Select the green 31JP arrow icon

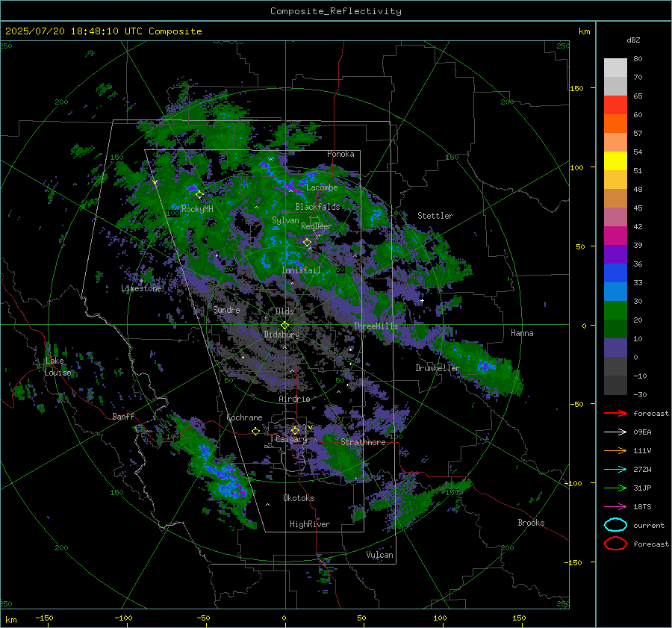pos(615,488)
